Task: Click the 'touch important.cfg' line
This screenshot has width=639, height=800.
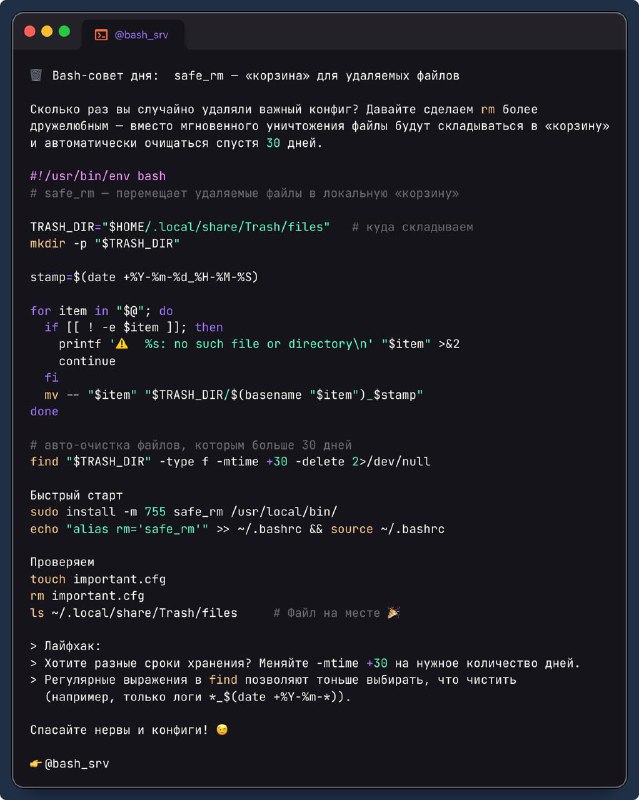Action: coord(98,579)
